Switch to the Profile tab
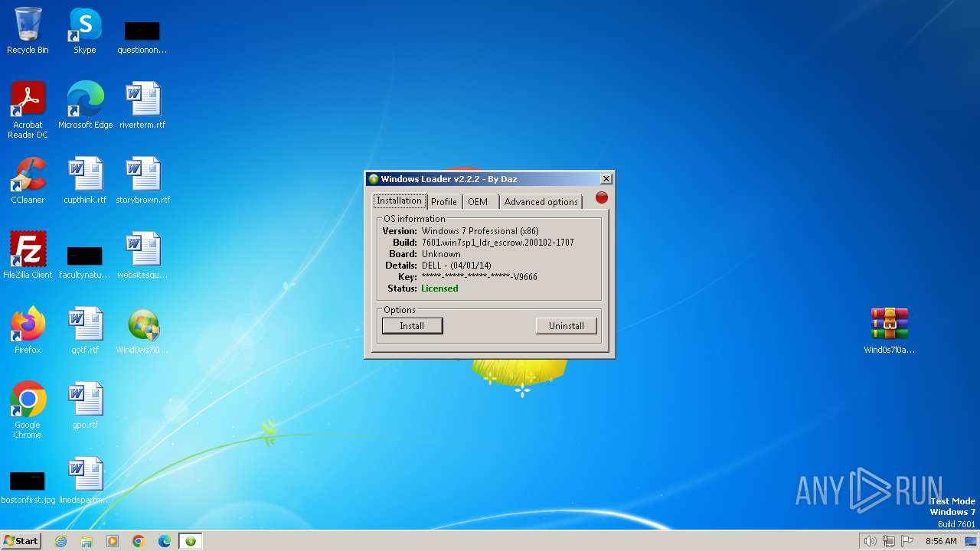The width and height of the screenshot is (980, 551). (443, 201)
